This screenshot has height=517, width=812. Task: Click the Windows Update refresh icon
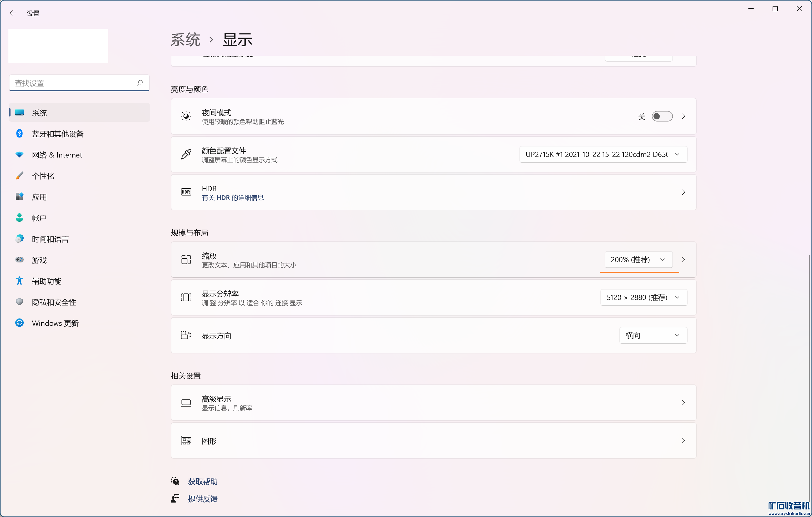(19, 323)
